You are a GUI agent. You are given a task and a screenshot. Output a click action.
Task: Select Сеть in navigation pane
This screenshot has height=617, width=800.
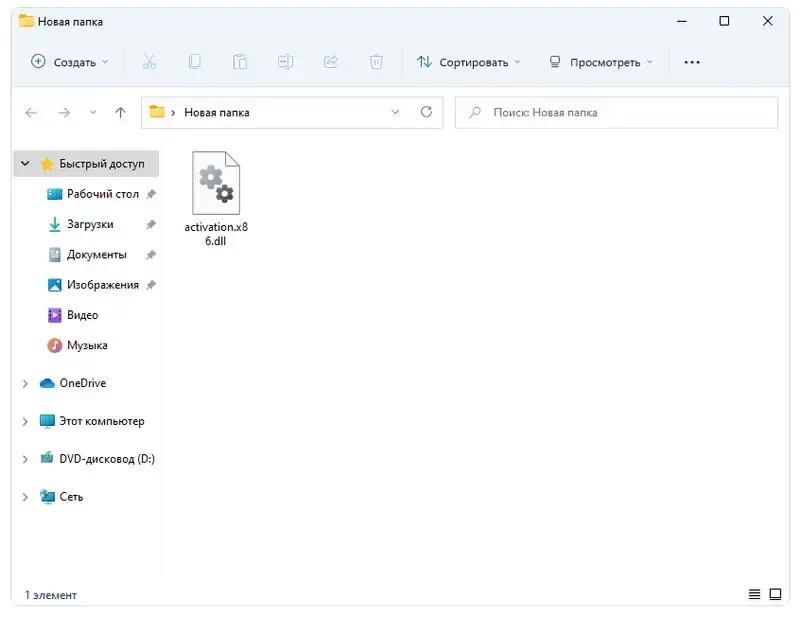click(61, 497)
